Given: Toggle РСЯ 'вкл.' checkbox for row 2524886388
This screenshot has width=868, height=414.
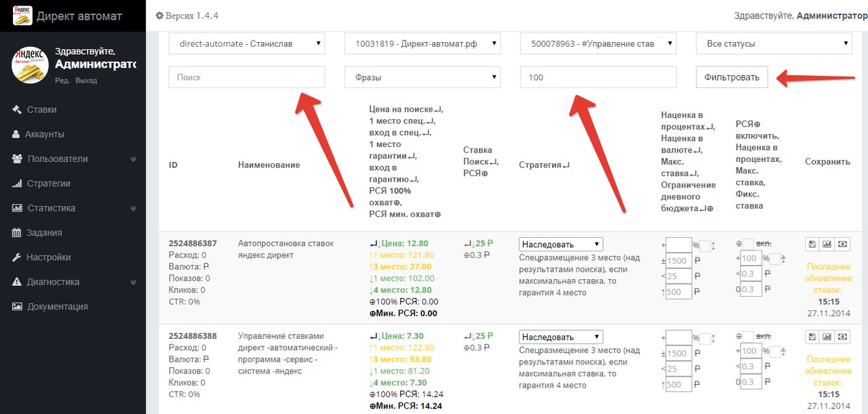Looking at the screenshot, I should click(748, 336).
